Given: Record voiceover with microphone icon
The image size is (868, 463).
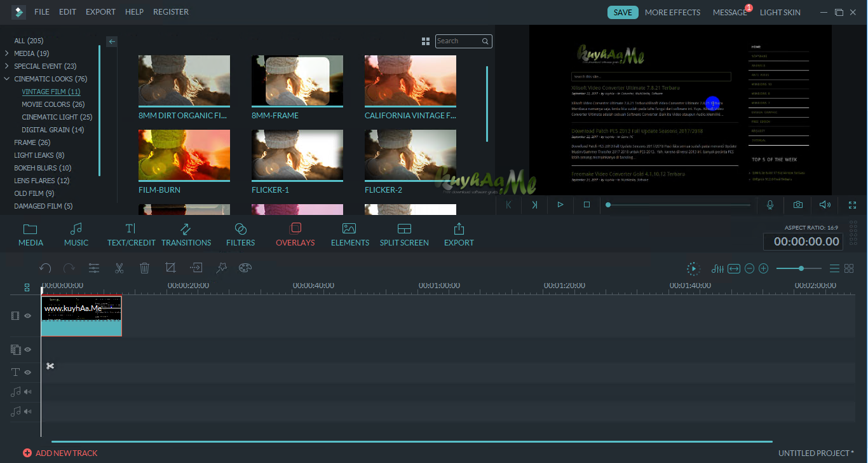Looking at the screenshot, I should pyautogui.click(x=770, y=205).
